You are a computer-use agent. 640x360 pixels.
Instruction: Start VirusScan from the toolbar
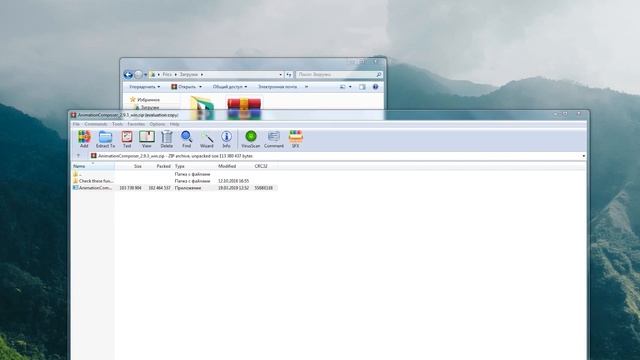click(x=251, y=139)
